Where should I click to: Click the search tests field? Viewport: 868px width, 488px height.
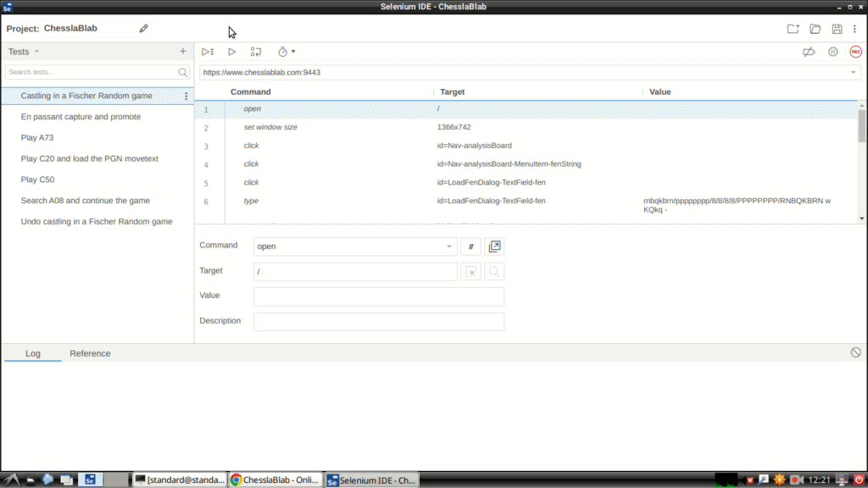click(92, 72)
